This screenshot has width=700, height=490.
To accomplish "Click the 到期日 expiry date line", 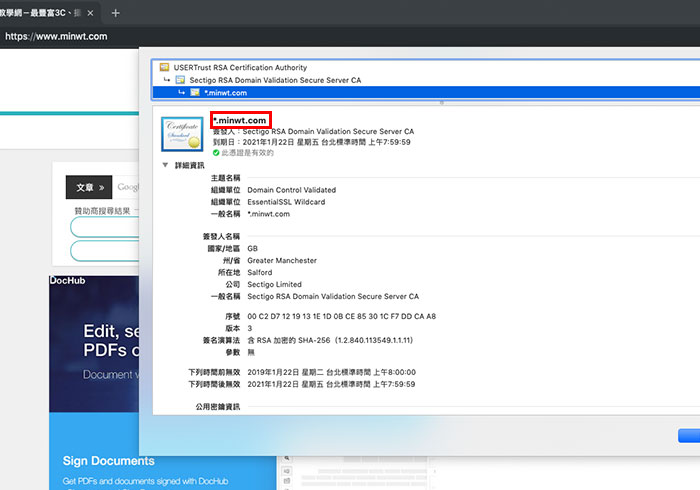I will [312, 142].
